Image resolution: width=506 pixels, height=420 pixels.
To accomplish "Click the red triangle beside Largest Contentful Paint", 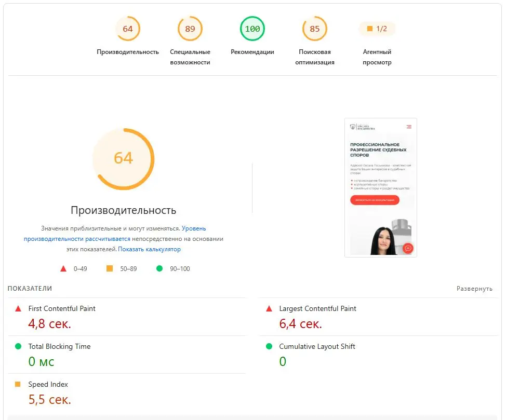I will click(269, 309).
